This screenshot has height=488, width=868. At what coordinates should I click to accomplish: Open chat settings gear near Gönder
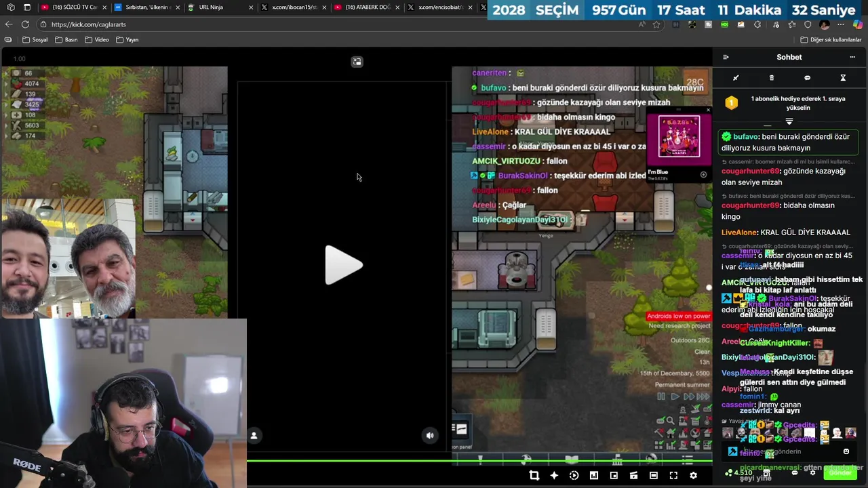[812, 472]
